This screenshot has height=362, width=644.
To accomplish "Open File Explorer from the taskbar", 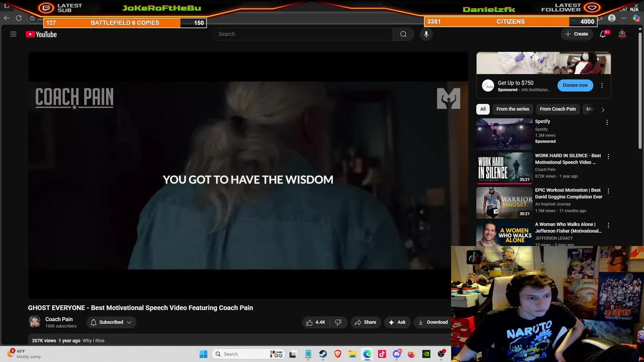I will click(x=352, y=354).
